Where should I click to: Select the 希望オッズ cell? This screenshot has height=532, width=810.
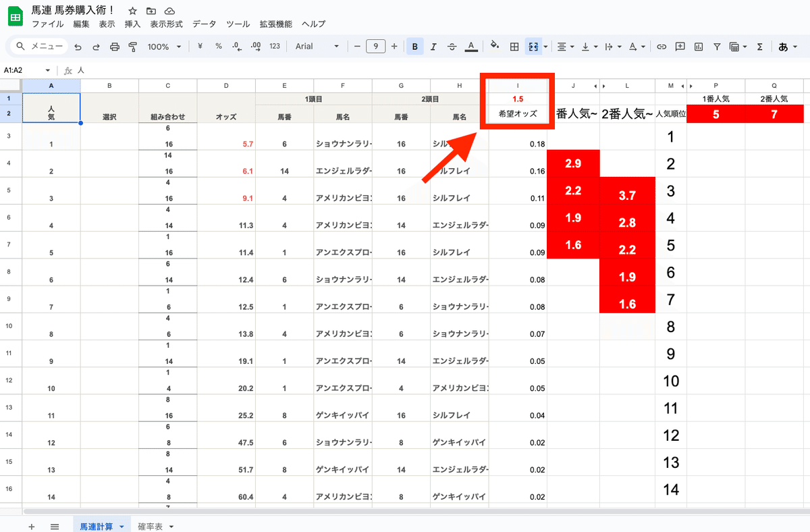[518, 114]
